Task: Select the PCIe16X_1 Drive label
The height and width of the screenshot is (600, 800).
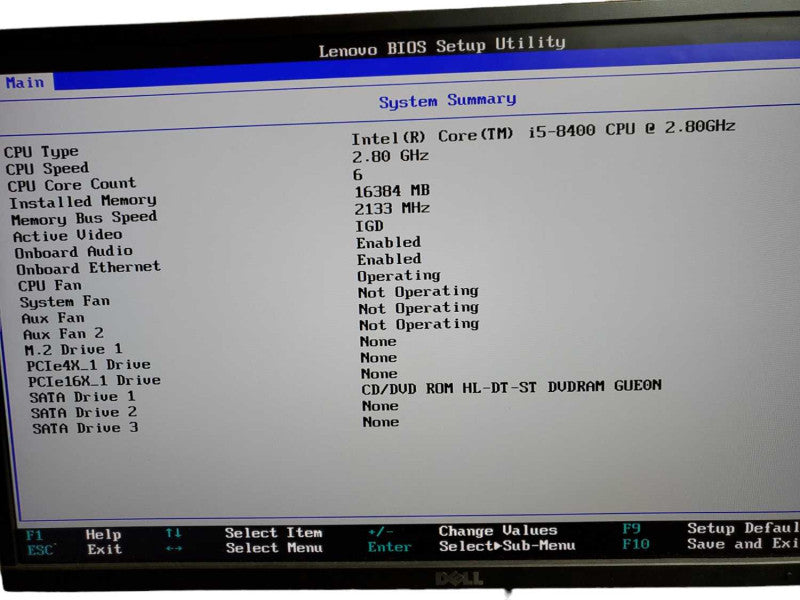Action: [94, 381]
